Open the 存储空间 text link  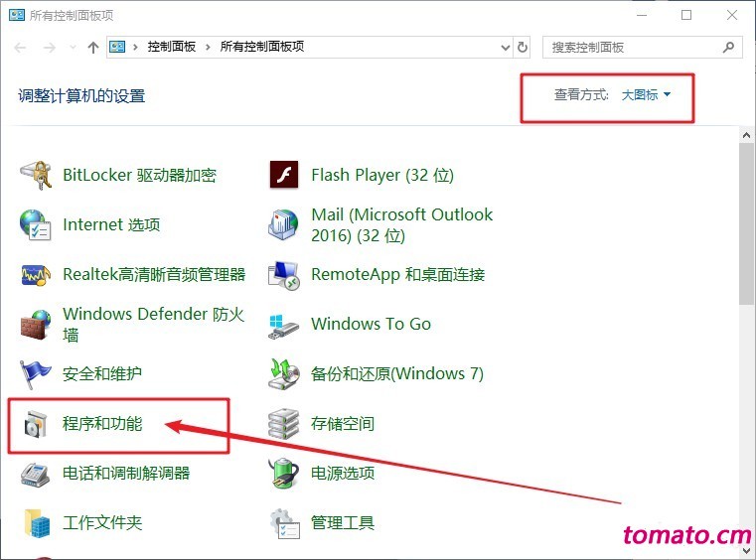[x=343, y=424]
